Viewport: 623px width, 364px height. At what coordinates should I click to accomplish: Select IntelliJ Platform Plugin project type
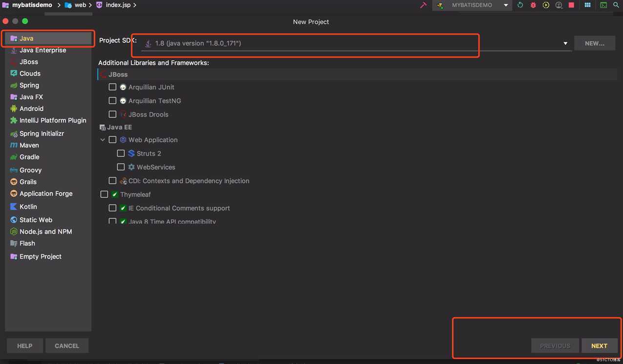click(48, 120)
